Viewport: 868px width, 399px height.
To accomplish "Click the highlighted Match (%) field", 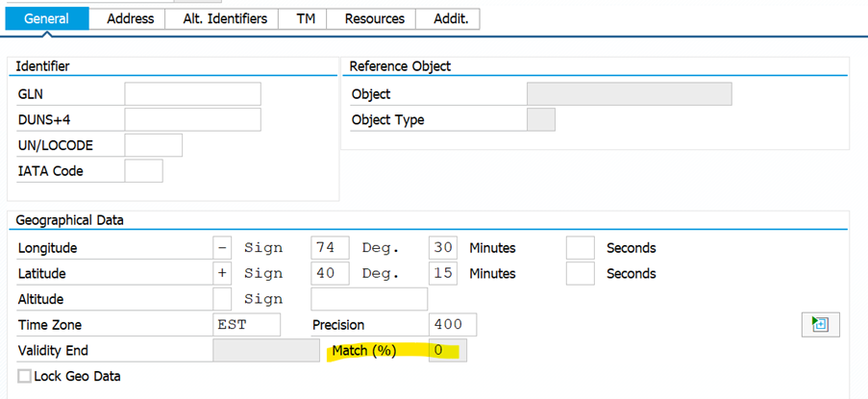I will point(448,351).
